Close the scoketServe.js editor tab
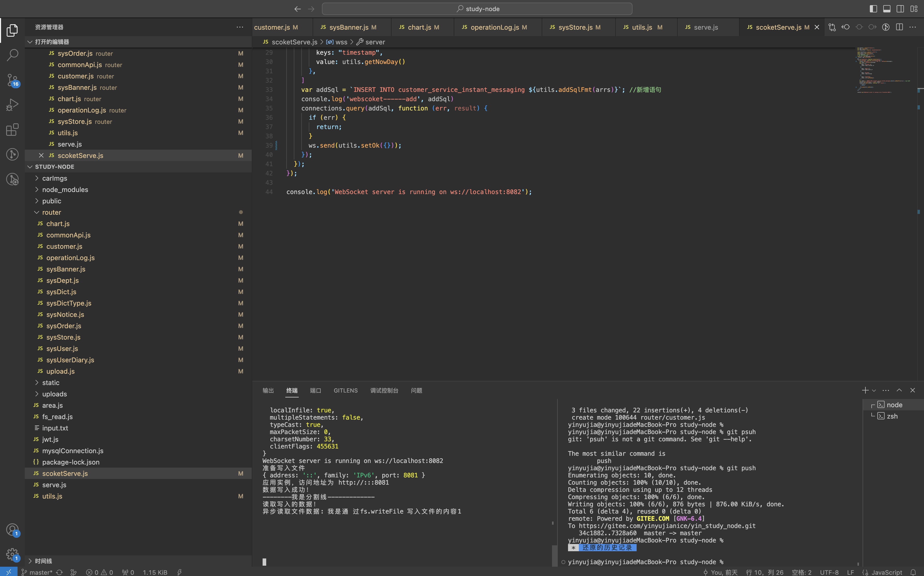924x576 pixels. (x=817, y=27)
